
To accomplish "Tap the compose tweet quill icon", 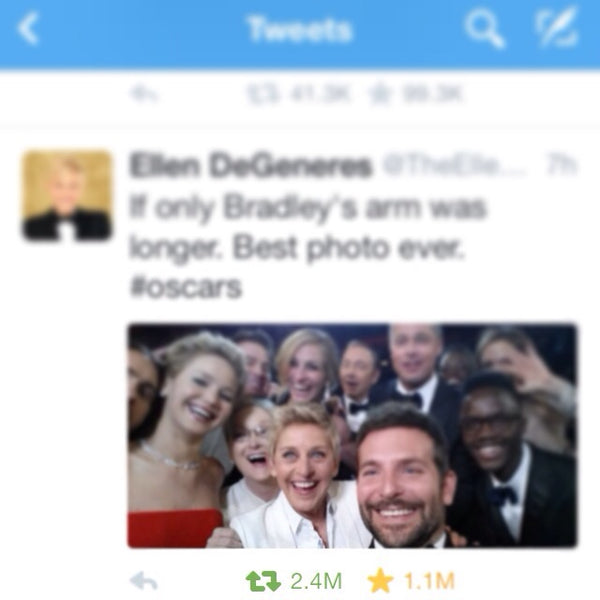I will [x=557, y=27].
